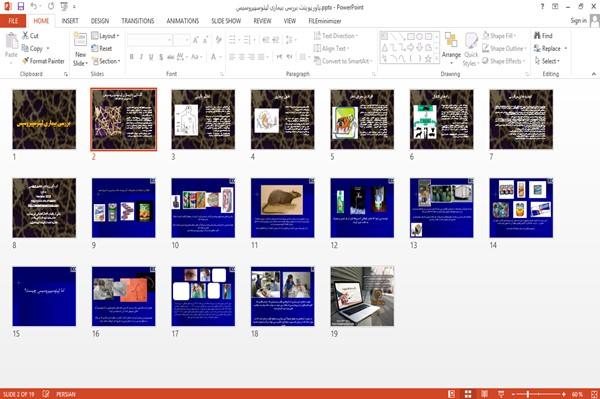Select the Format Painter tool

pos(43,61)
